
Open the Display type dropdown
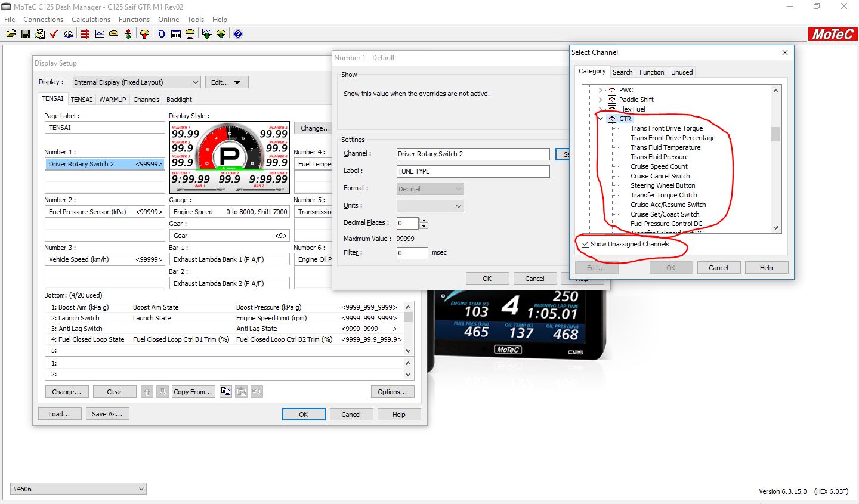tap(137, 82)
